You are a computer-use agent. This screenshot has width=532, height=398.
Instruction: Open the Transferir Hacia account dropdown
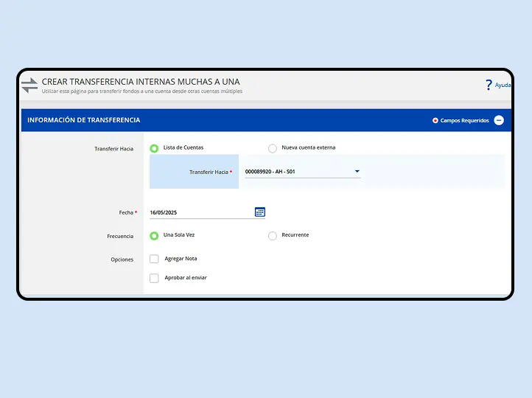click(x=303, y=172)
